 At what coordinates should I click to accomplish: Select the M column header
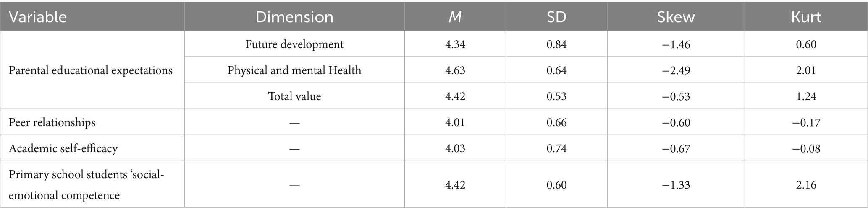[455, 17]
